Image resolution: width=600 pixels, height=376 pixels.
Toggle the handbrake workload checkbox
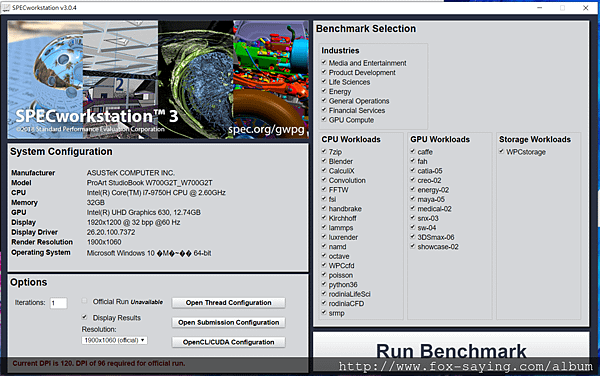click(324, 208)
